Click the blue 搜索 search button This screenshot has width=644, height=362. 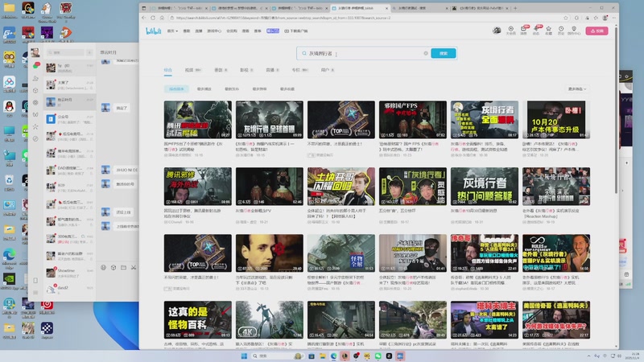(444, 53)
